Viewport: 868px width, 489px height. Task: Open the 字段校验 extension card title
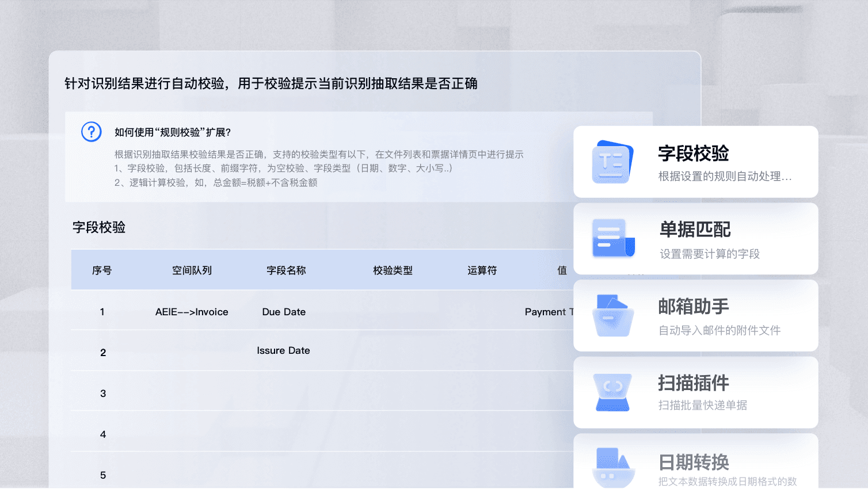(694, 154)
